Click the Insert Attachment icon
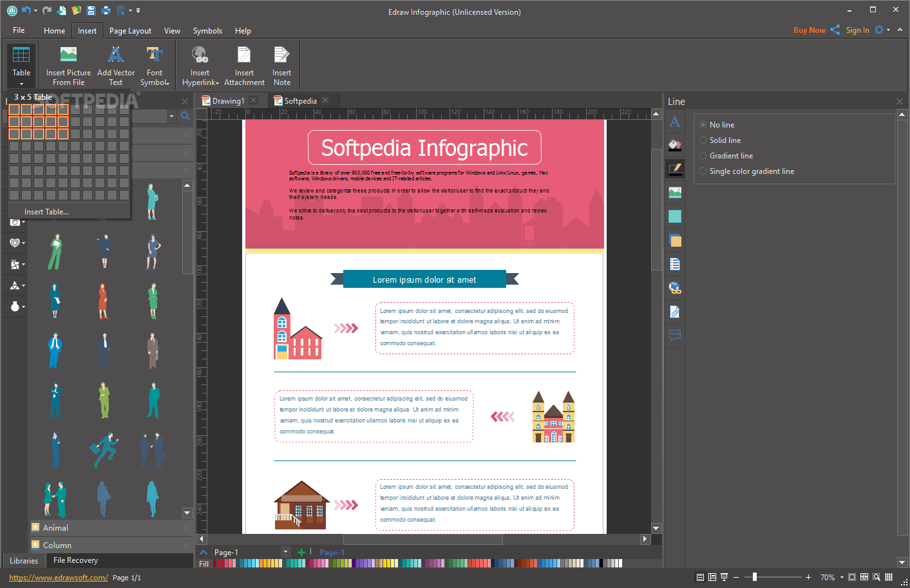The width and height of the screenshot is (910, 588). (x=244, y=64)
